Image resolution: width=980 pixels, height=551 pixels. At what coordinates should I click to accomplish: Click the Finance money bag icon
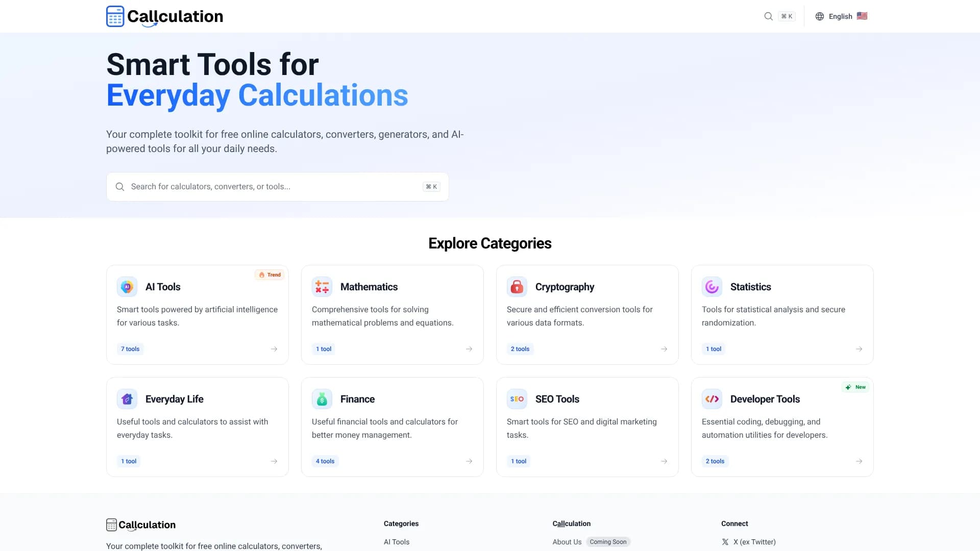tap(322, 399)
